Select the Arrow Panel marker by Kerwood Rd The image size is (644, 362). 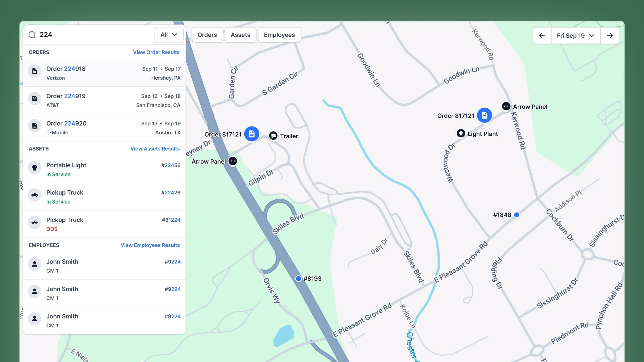click(x=506, y=106)
